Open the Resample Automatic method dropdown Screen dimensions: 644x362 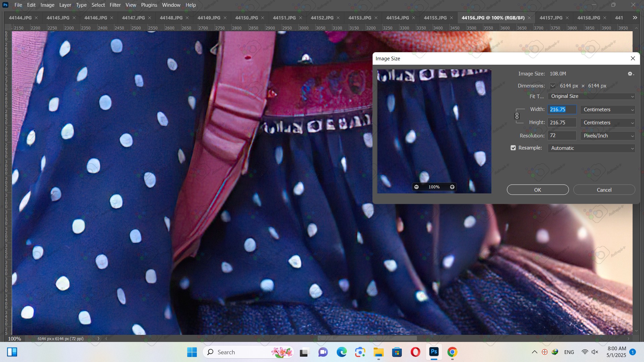(591, 148)
